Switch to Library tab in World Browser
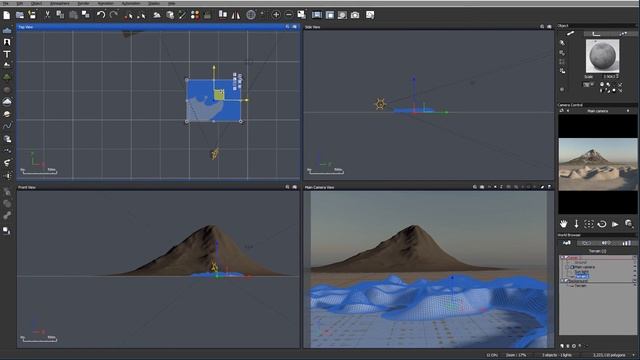This screenshot has width=640, height=360. point(606,243)
